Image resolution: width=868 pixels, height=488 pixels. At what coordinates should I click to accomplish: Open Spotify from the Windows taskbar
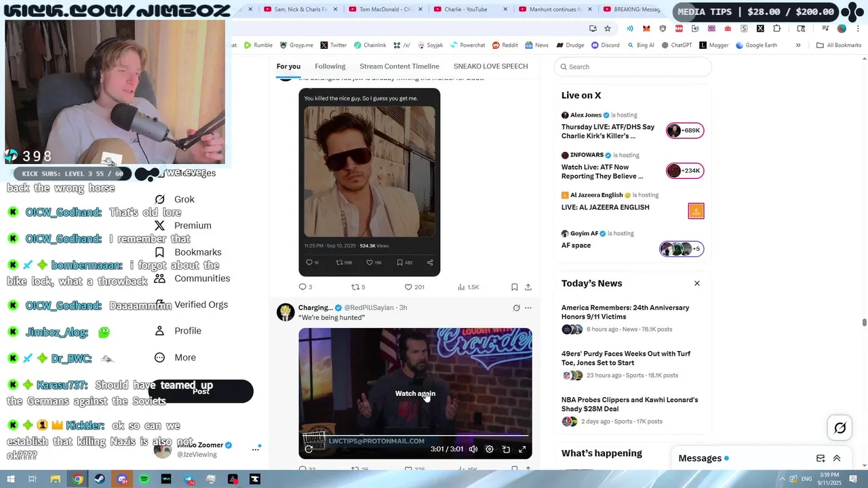click(x=144, y=479)
